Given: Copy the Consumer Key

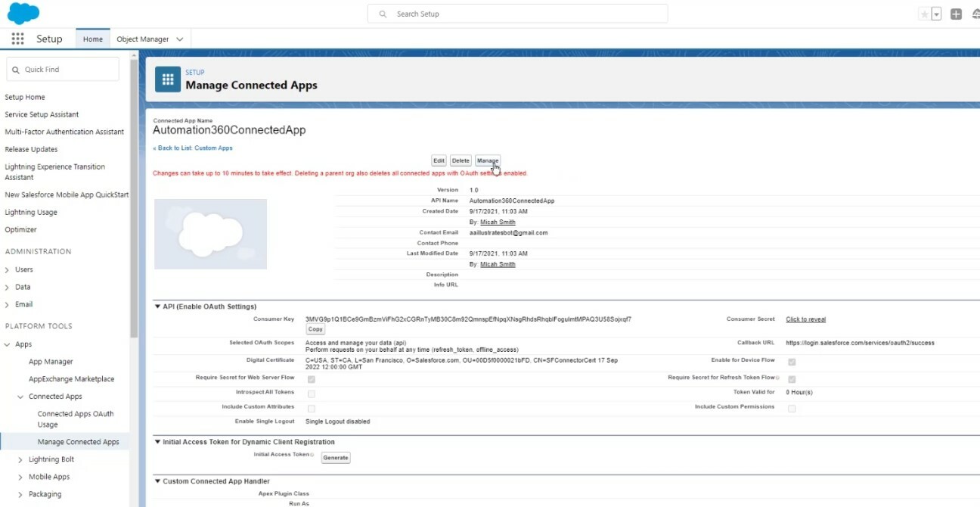Looking at the screenshot, I should (315, 329).
